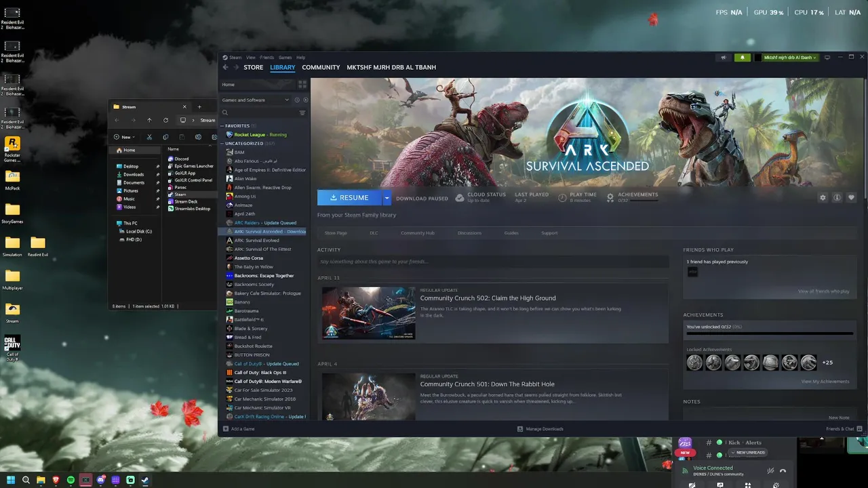Open the library advanced filter icon

pyautogui.click(x=302, y=113)
